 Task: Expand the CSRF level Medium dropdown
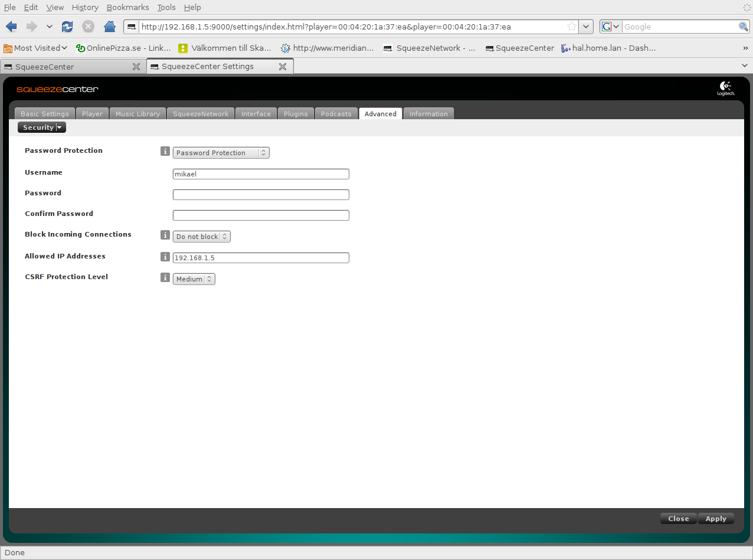194,279
